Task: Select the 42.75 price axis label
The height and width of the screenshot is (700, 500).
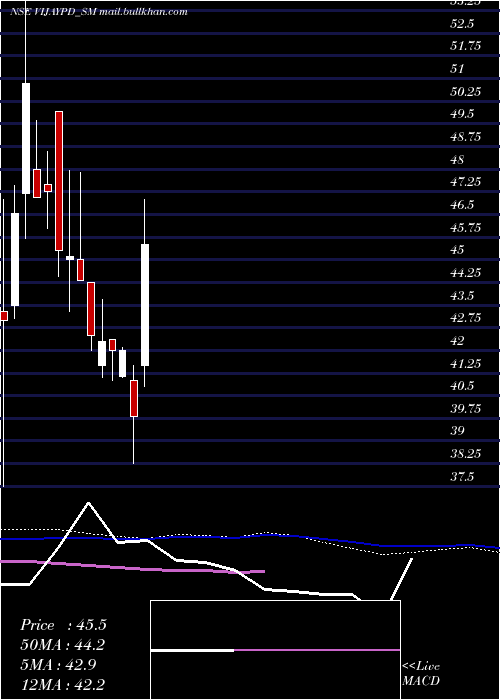Action: click(x=466, y=318)
